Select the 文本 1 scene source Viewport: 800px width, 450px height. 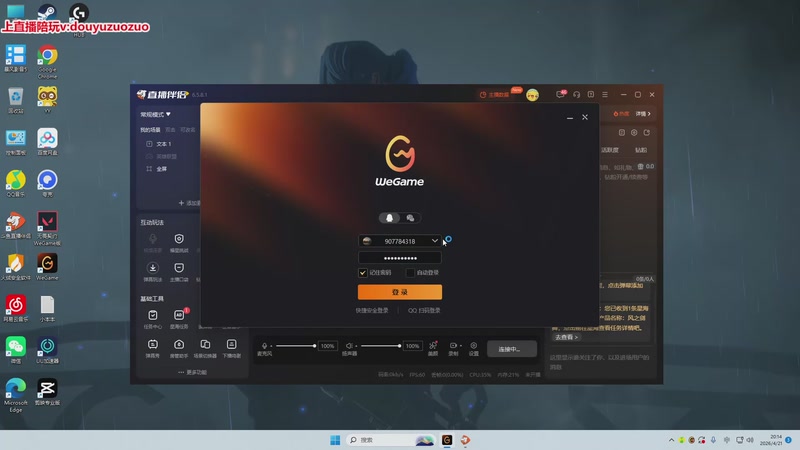point(163,144)
